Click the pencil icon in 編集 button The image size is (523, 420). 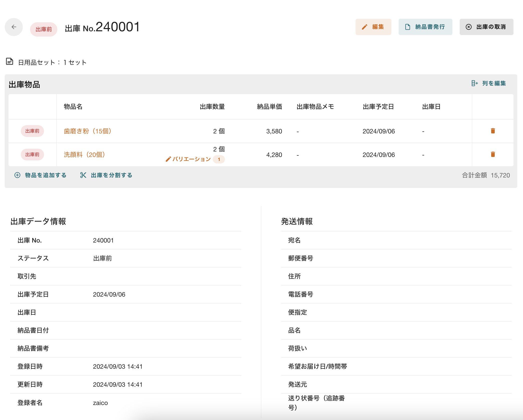click(365, 27)
